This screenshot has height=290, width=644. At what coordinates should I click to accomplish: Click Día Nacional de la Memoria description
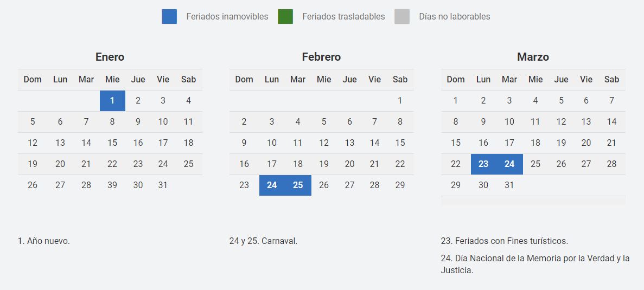pos(534,264)
